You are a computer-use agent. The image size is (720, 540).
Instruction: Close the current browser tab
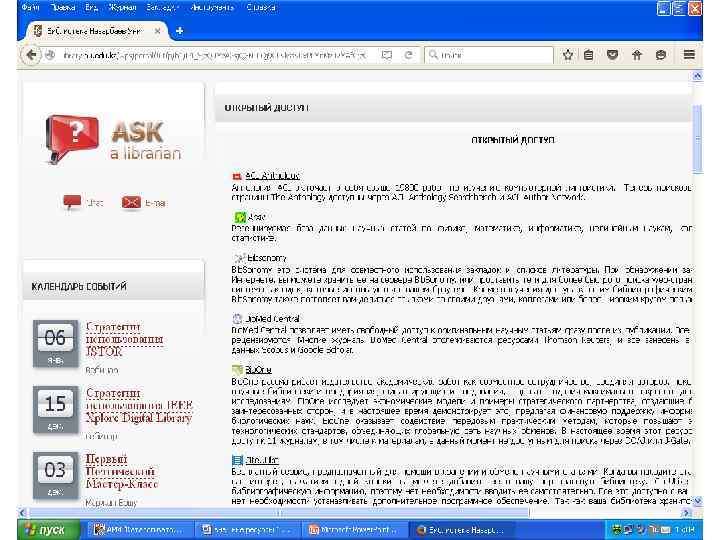(x=158, y=31)
